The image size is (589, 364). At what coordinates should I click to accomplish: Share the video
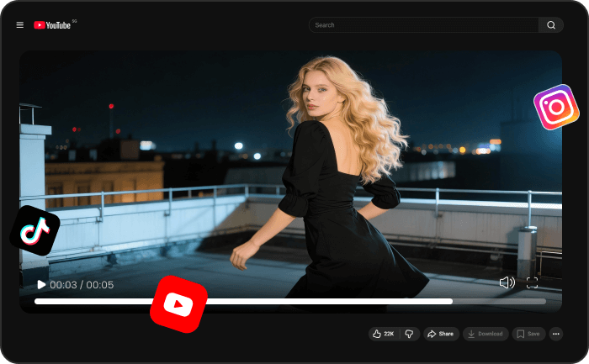pos(441,334)
